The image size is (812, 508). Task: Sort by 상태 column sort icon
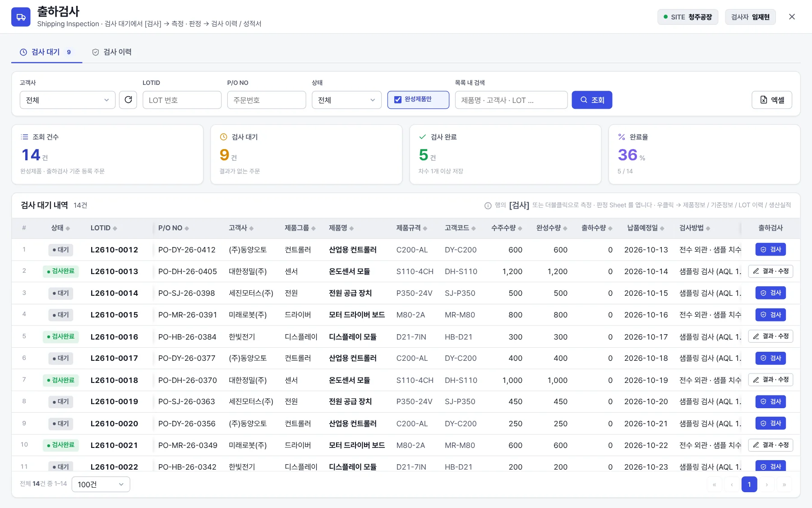point(68,228)
